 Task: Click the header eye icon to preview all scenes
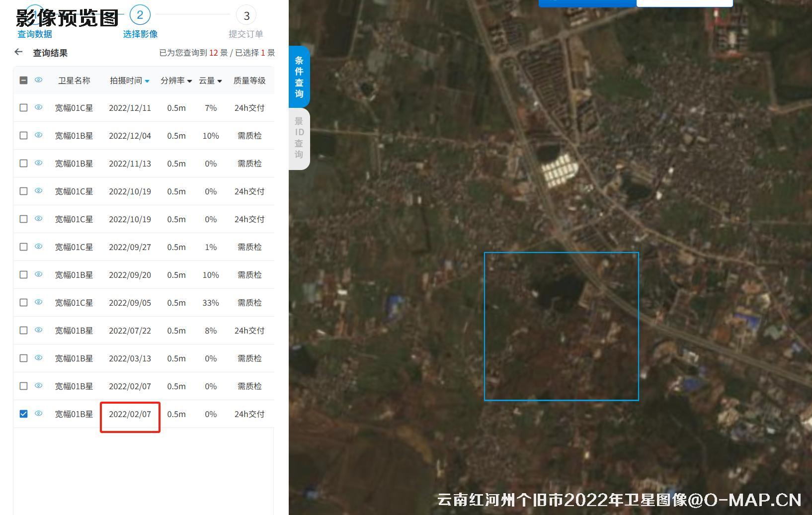click(38, 80)
